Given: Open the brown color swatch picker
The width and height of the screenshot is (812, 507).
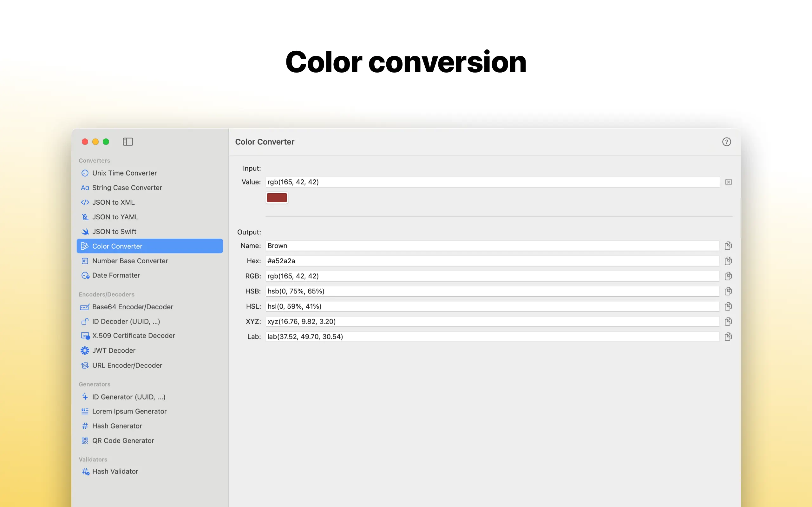Looking at the screenshot, I should [277, 198].
